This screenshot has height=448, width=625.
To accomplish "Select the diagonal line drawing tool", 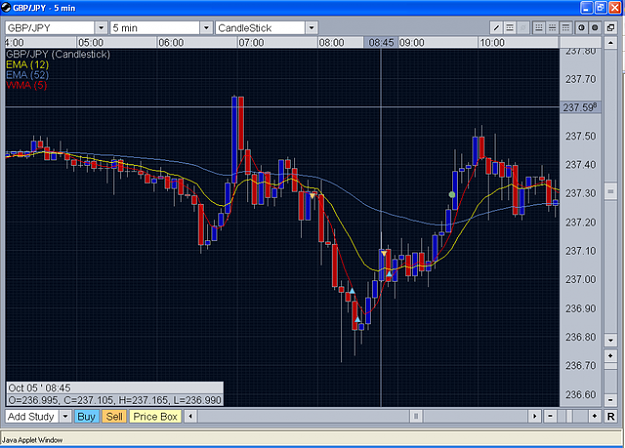I will pos(496,28).
